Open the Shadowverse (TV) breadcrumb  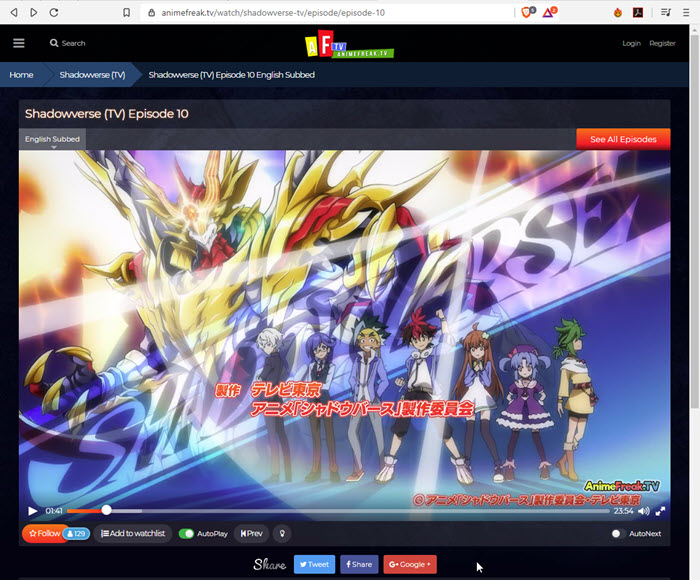pos(92,75)
